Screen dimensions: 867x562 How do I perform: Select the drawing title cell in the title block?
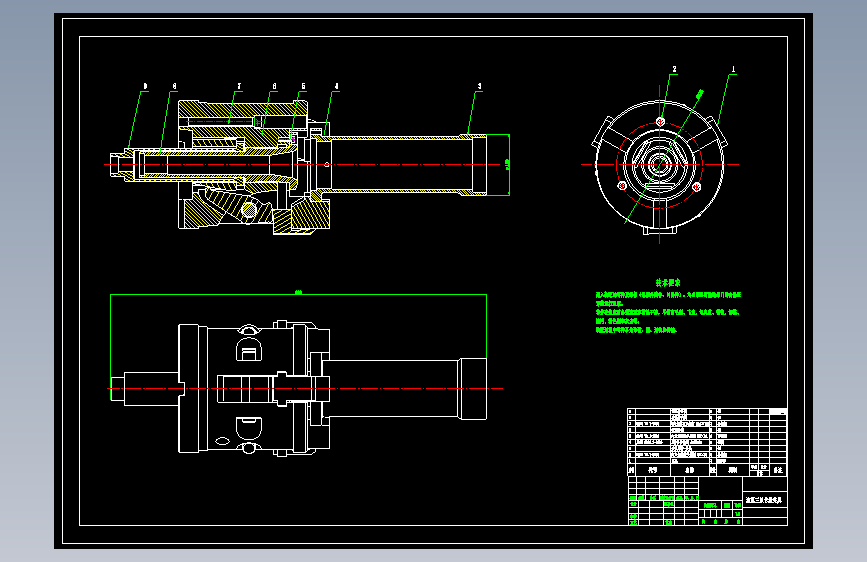765,500
